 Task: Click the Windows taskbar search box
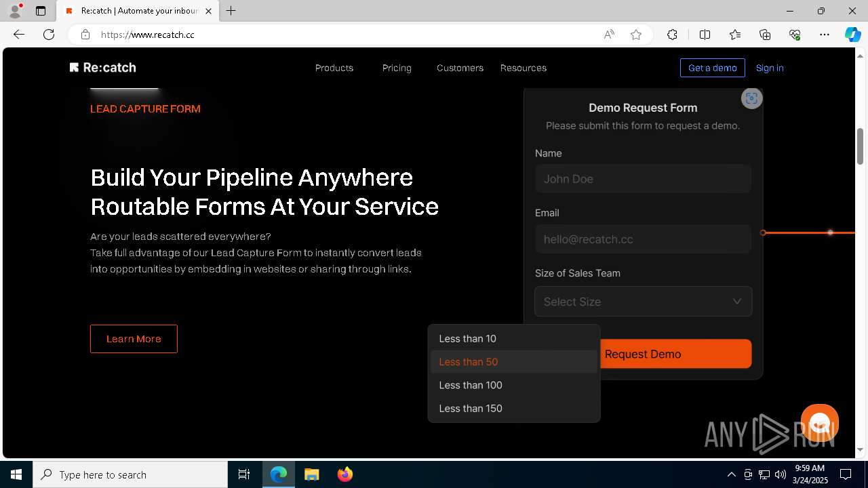tap(130, 474)
